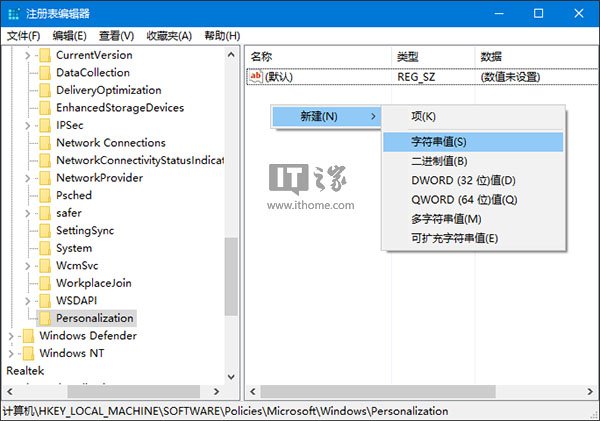600x421 pixels.
Task: Expand the safer key arrow
Action: click(26, 213)
